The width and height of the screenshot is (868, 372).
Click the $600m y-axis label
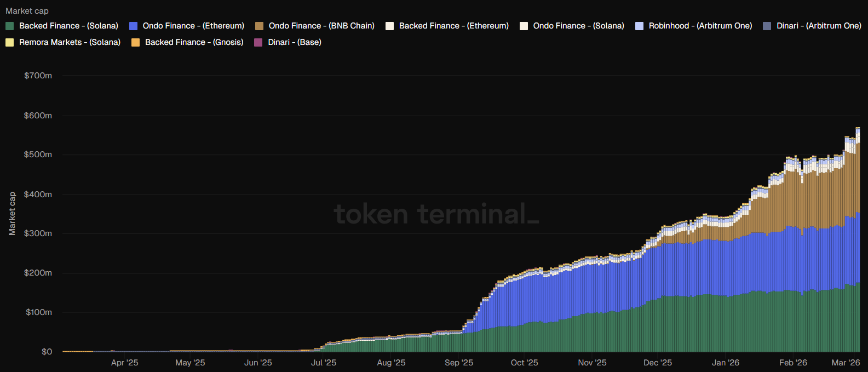38,115
